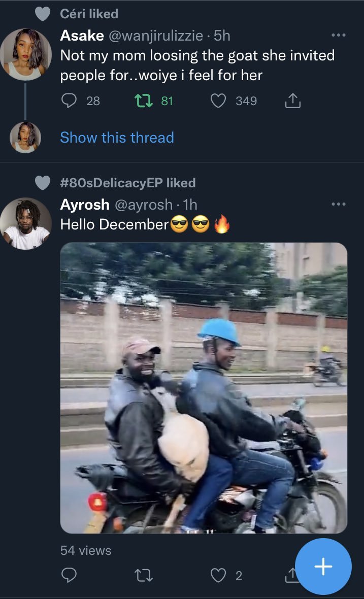The width and height of the screenshot is (364, 599).
Task: Tap the "Céri liked" label
Action: pyautogui.click(x=89, y=14)
